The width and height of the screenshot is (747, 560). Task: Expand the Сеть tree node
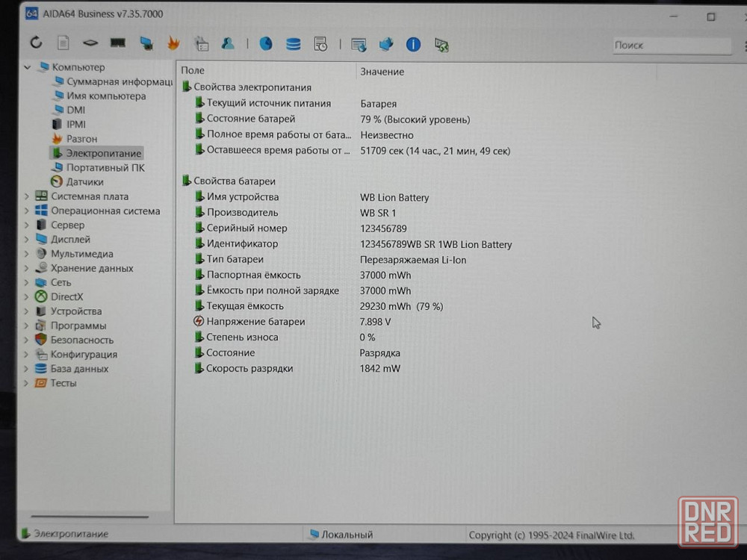pos(27,282)
